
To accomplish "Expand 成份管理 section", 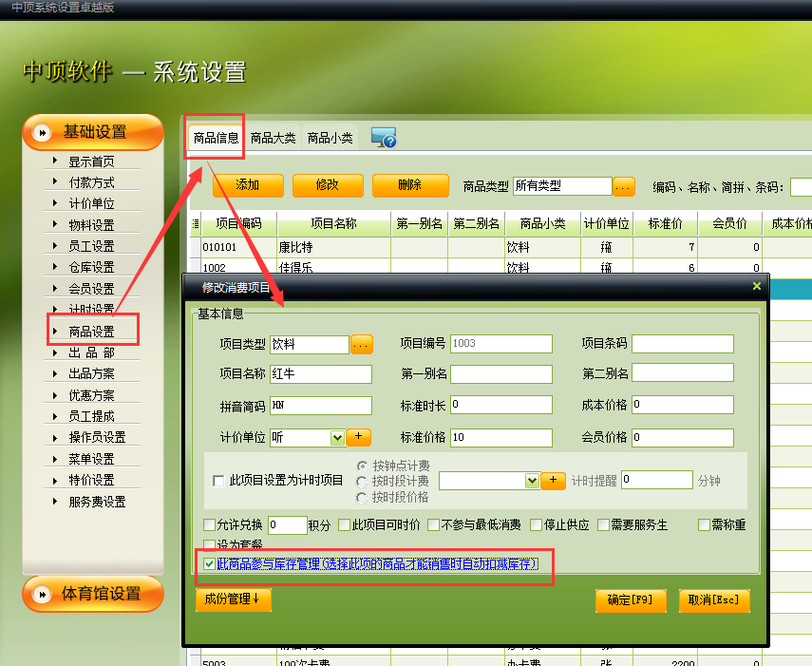I will 233,599.
